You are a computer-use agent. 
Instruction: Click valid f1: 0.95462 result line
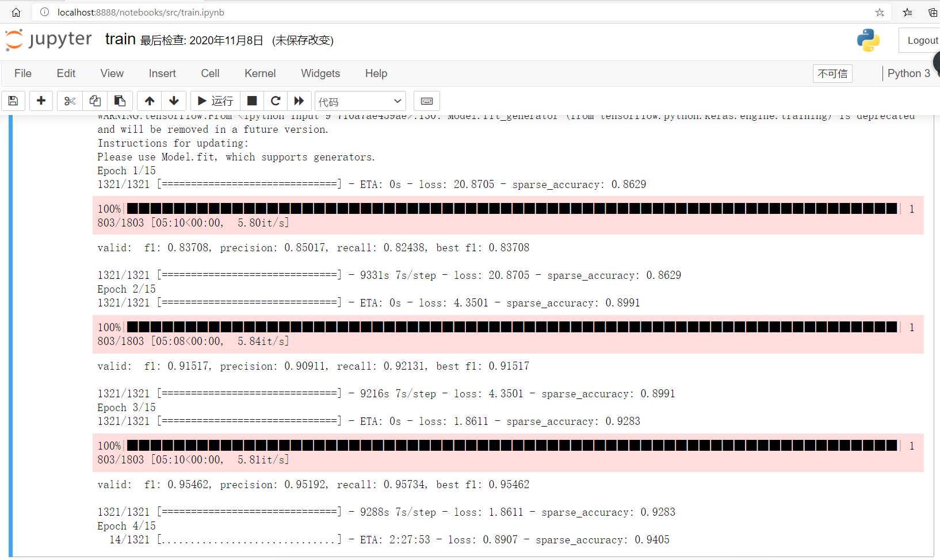coord(314,485)
